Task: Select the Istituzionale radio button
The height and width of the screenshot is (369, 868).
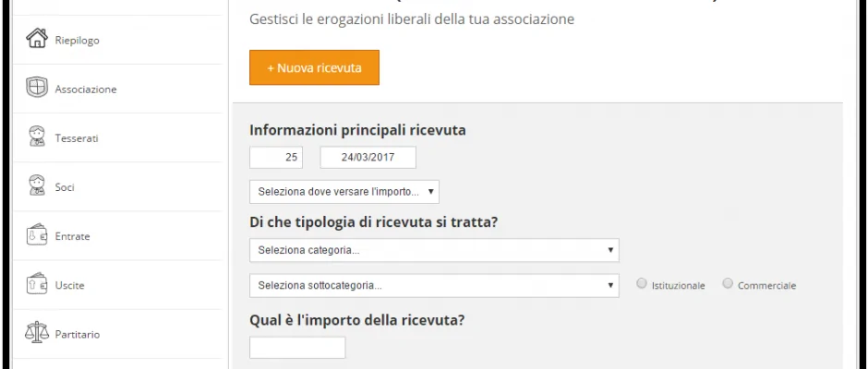Action: [x=642, y=284]
